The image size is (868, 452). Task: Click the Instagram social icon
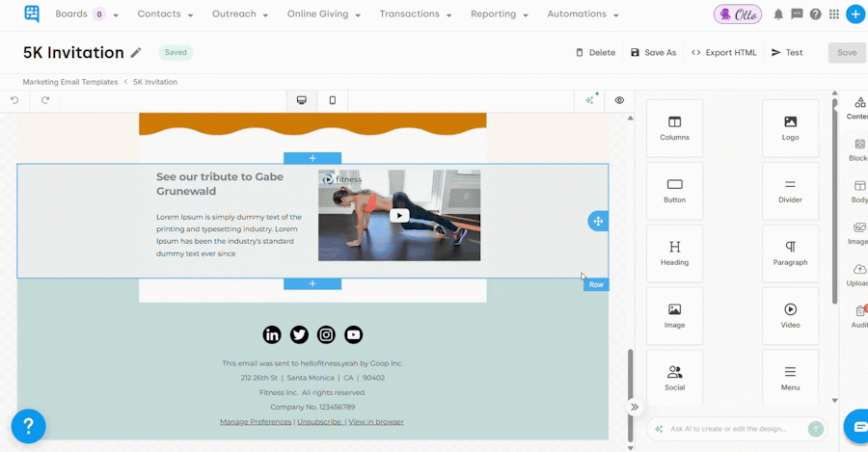tap(326, 334)
